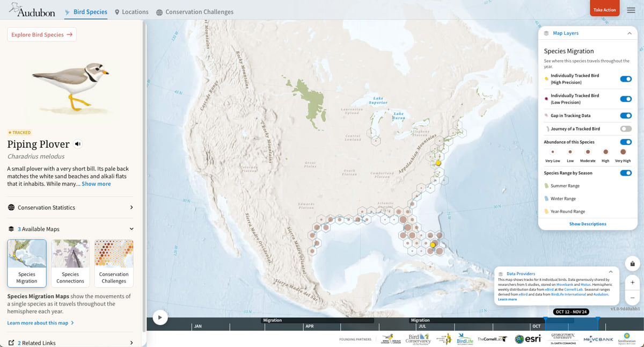Click the Take Action button
The image size is (644, 347).
[x=604, y=9]
